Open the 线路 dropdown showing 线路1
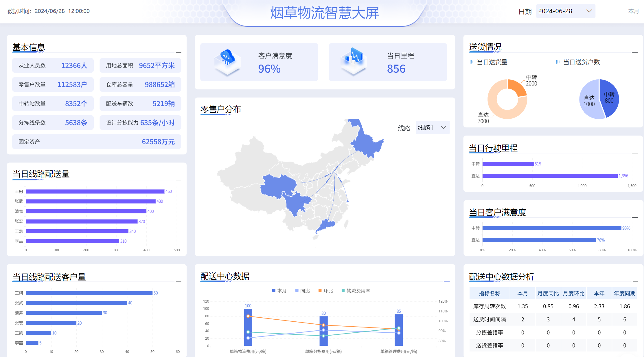The height and width of the screenshot is (357, 644). [433, 128]
